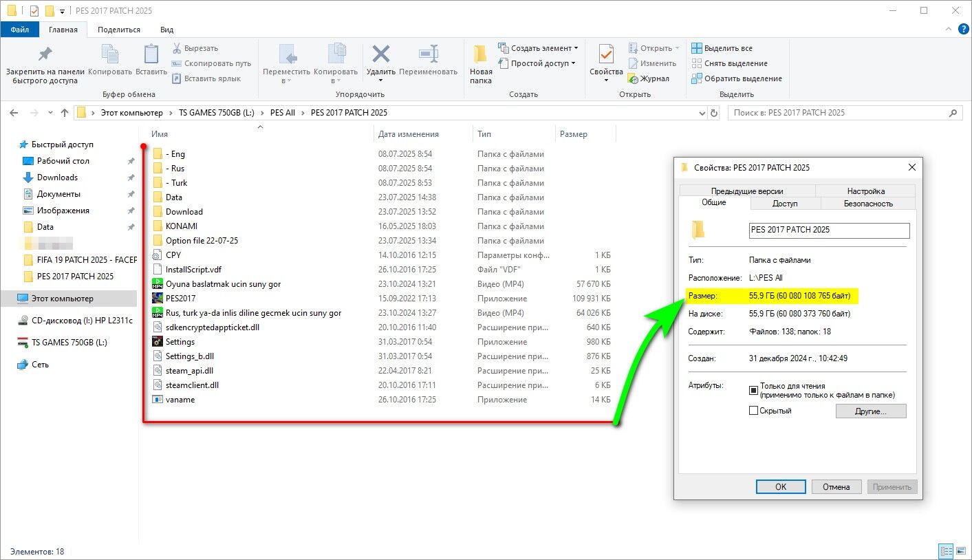Click the Refresh button by the address bar
Viewport: 972px width, 560px height.
point(714,113)
